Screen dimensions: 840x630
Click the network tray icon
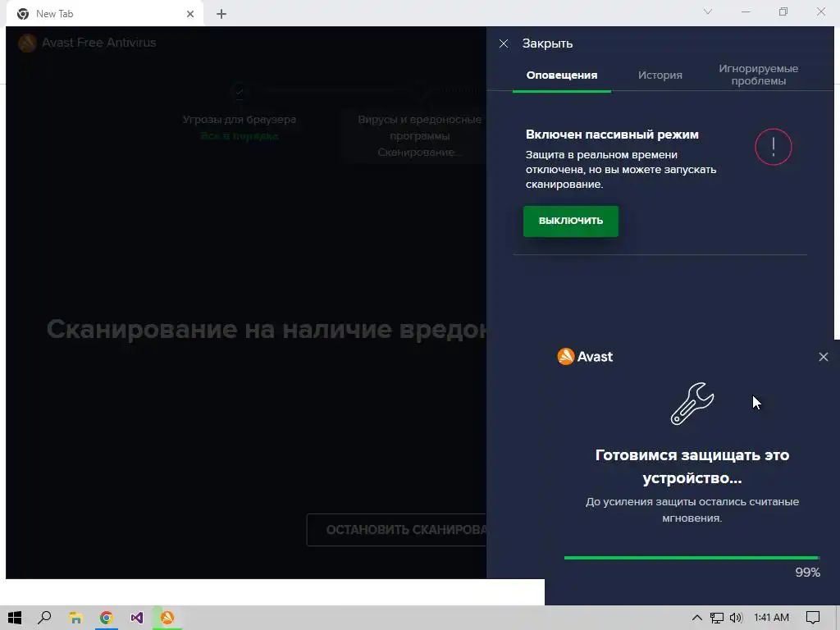pos(717,618)
